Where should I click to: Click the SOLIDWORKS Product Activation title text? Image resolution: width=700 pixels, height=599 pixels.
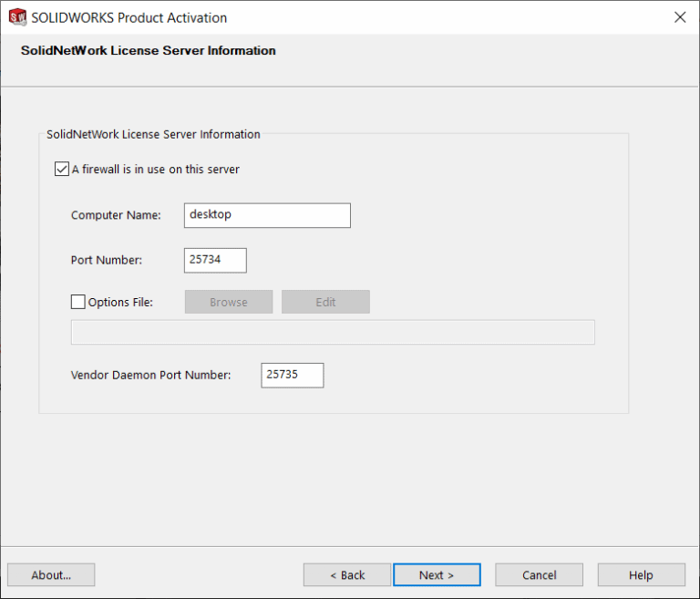pyautogui.click(x=129, y=17)
